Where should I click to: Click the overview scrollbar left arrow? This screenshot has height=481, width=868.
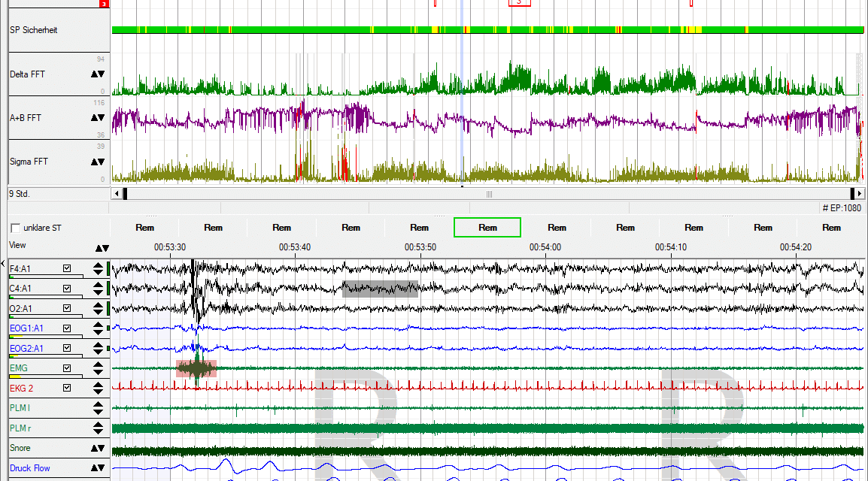(x=117, y=193)
